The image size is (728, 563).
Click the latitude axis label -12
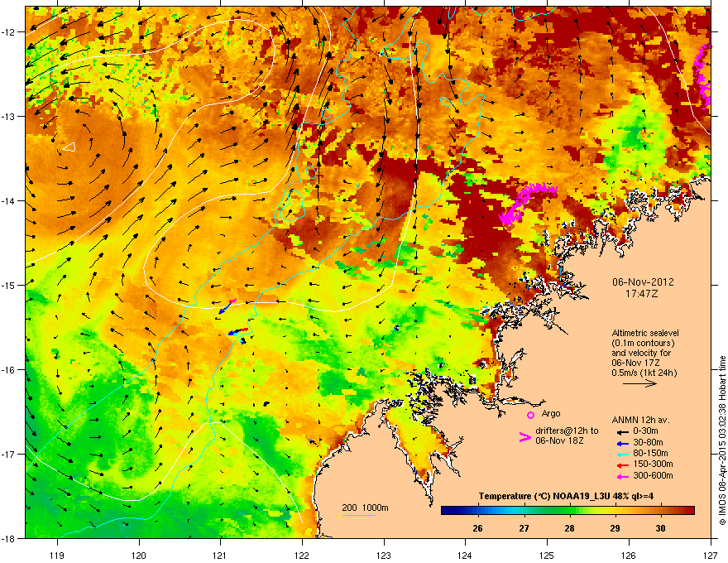pos(9,32)
